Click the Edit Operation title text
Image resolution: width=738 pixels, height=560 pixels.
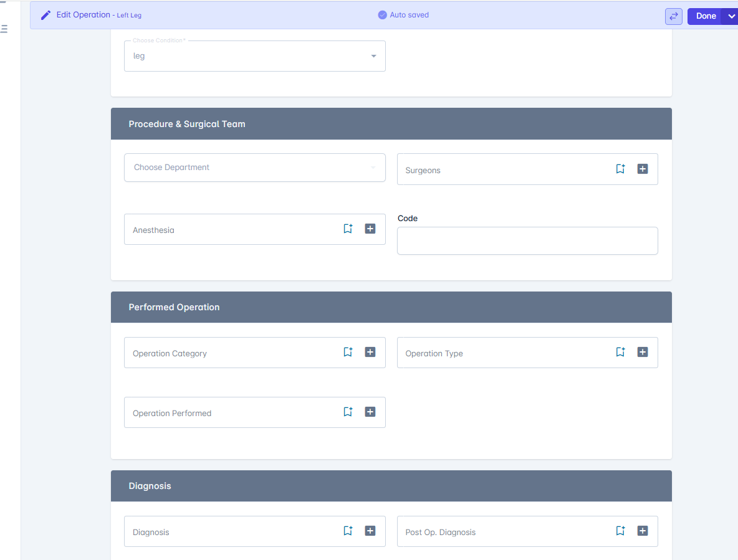tap(84, 14)
